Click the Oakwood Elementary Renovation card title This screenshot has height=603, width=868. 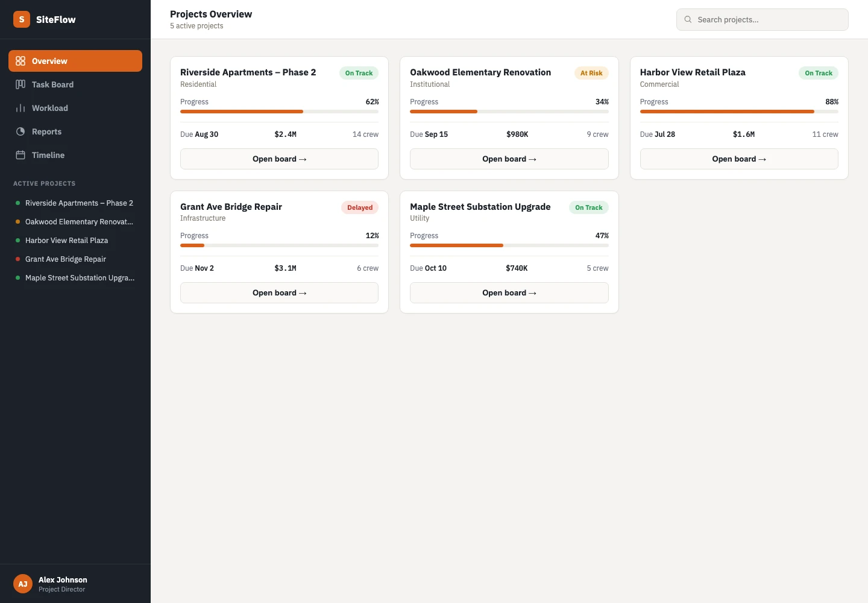(x=480, y=72)
